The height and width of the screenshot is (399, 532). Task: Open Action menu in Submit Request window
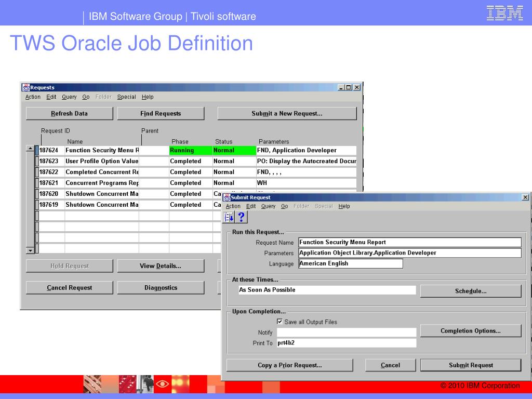coord(233,206)
